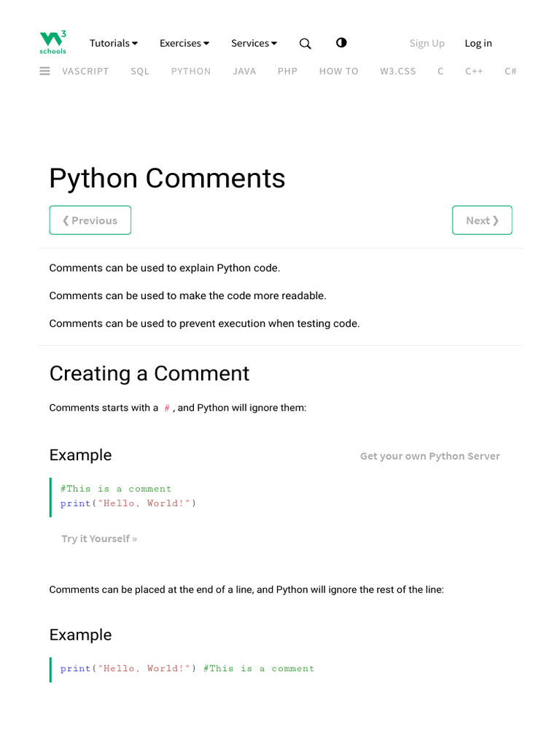The height and width of the screenshot is (747, 560).
Task: Click Get your own Python Server
Action: tap(429, 456)
